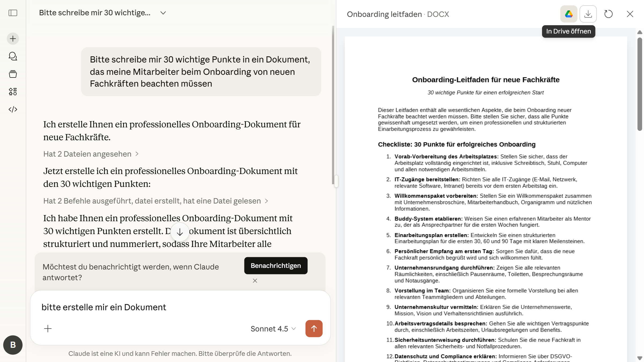Click document preview scrollbar down arrow
644x362 pixels.
(x=640, y=358)
